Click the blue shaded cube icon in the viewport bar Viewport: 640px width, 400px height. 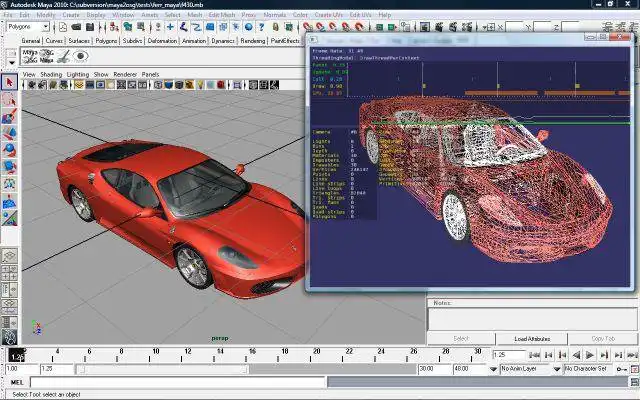[x=169, y=85]
